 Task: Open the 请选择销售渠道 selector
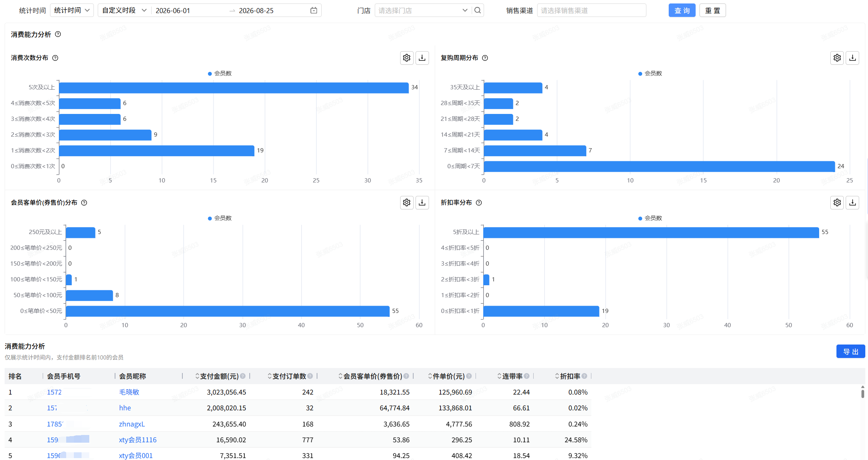pyautogui.click(x=591, y=10)
